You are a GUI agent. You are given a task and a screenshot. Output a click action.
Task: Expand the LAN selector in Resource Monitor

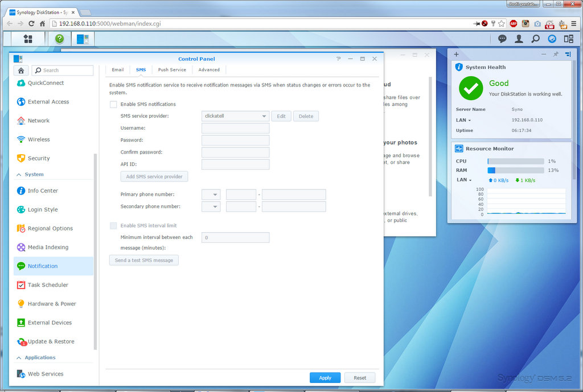tap(465, 180)
